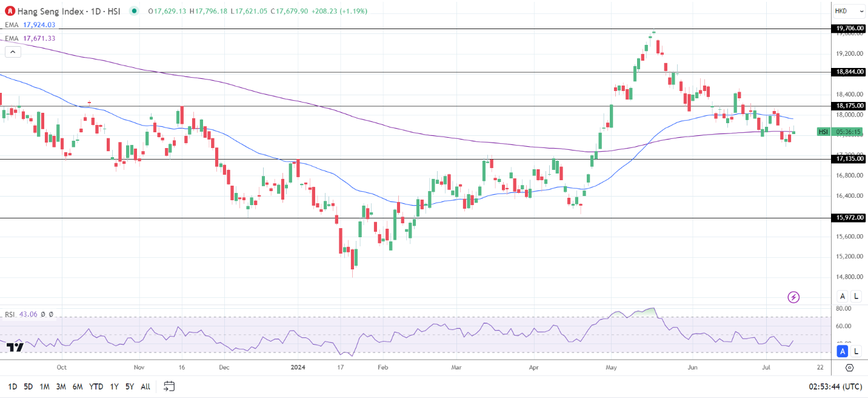The image size is (868, 398).
Task: Click the high value H17,796.18
Action: [209, 11]
